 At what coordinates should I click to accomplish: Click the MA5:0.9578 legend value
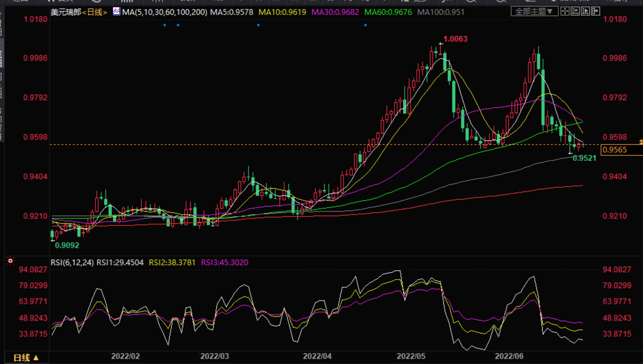coord(232,12)
